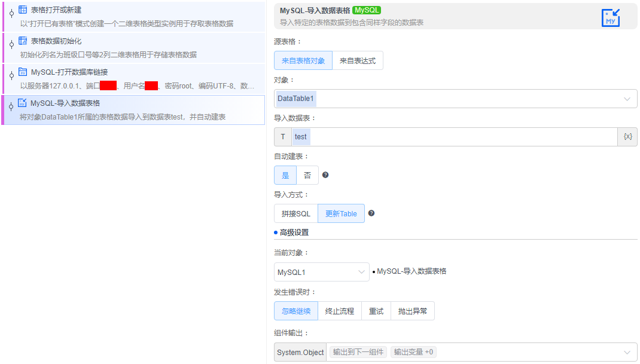Select the 重试 error handling tab
Image resolution: width=640 pixels, height=364 pixels.
376,310
